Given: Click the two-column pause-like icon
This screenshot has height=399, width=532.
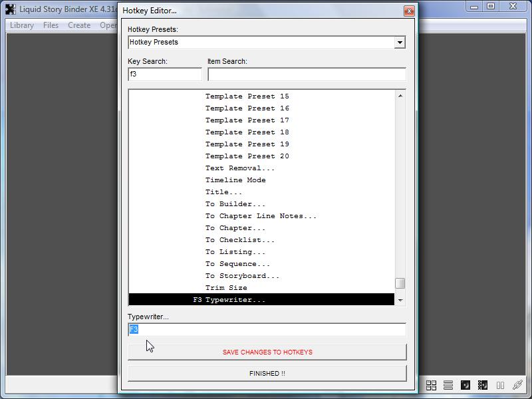Looking at the screenshot, I should [x=500, y=385].
